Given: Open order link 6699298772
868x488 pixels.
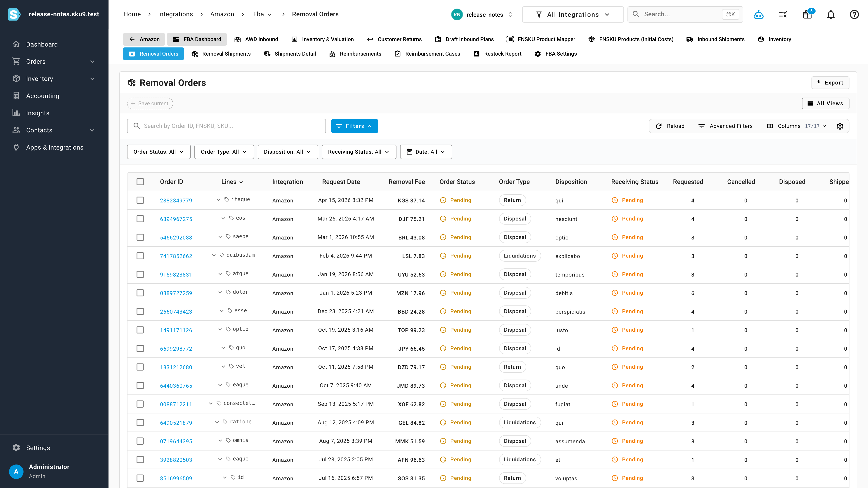Looking at the screenshot, I should click(x=176, y=349).
